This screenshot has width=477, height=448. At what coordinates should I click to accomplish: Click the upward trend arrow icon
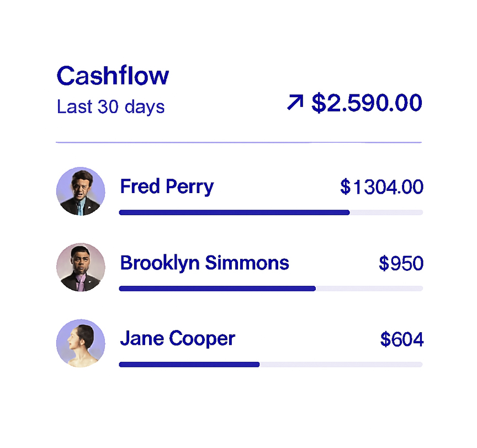click(295, 103)
